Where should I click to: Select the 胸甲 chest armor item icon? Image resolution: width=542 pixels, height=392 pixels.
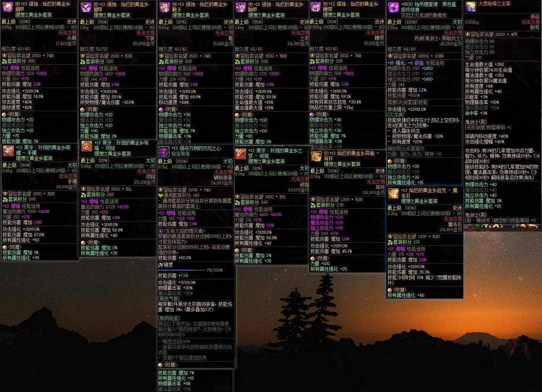coord(241,8)
